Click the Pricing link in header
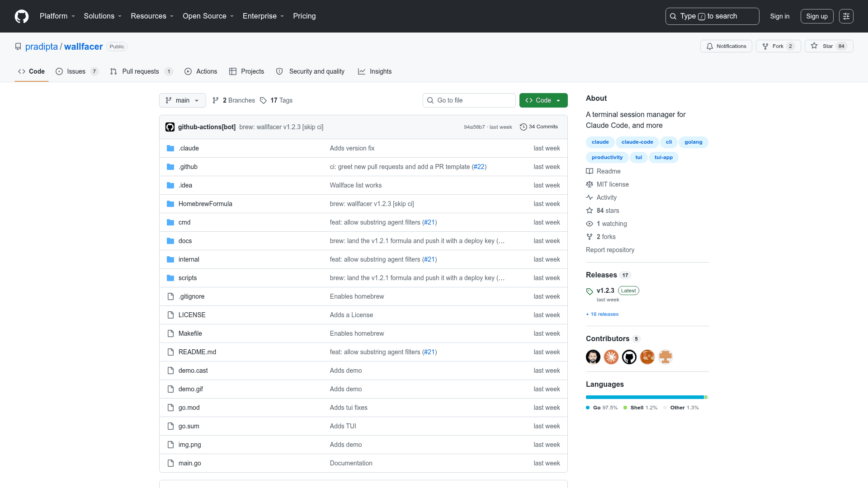Screen dimensions: 868x488 (304, 16)
